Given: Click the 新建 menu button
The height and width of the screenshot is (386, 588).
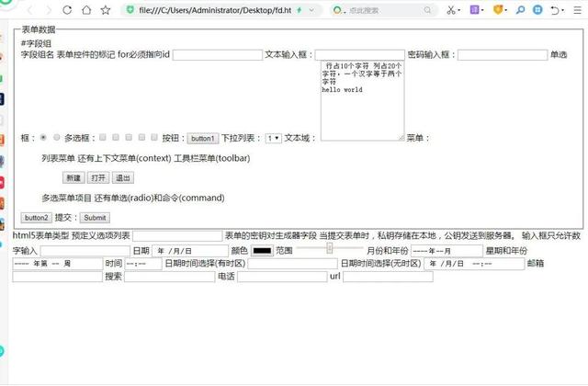Looking at the screenshot, I should 73,177.
